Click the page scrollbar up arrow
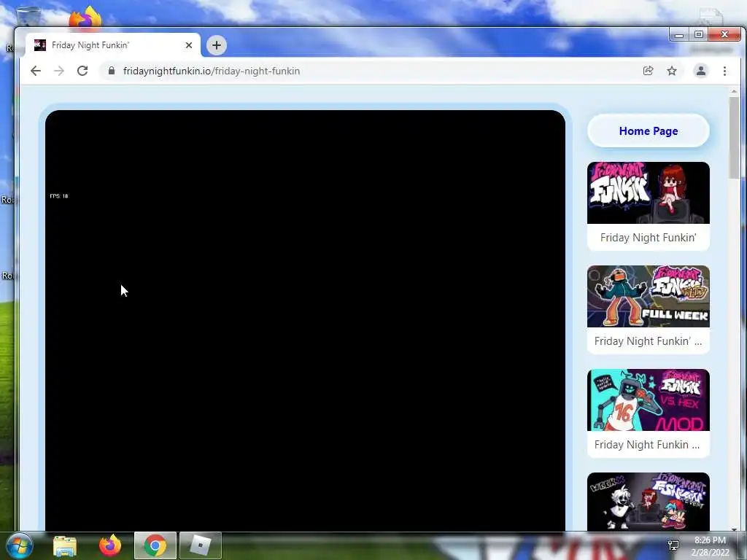 pyautogui.click(x=734, y=91)
